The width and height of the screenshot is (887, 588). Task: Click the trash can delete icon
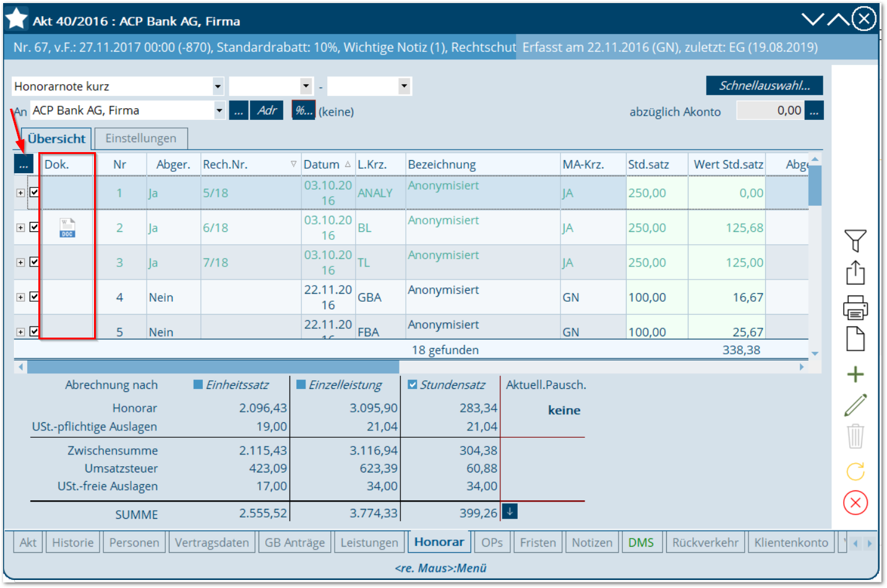pyautogui.click(x=855, y=436)
